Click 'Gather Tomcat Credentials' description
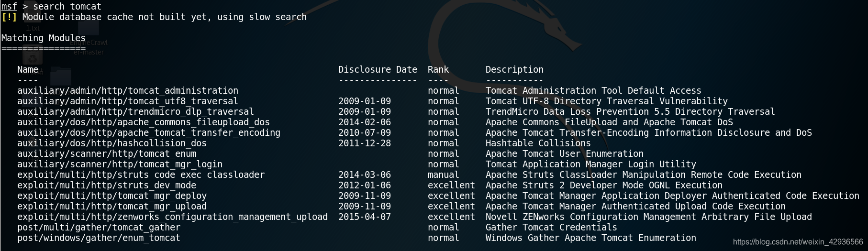868x251 pixels. [551, 228]
